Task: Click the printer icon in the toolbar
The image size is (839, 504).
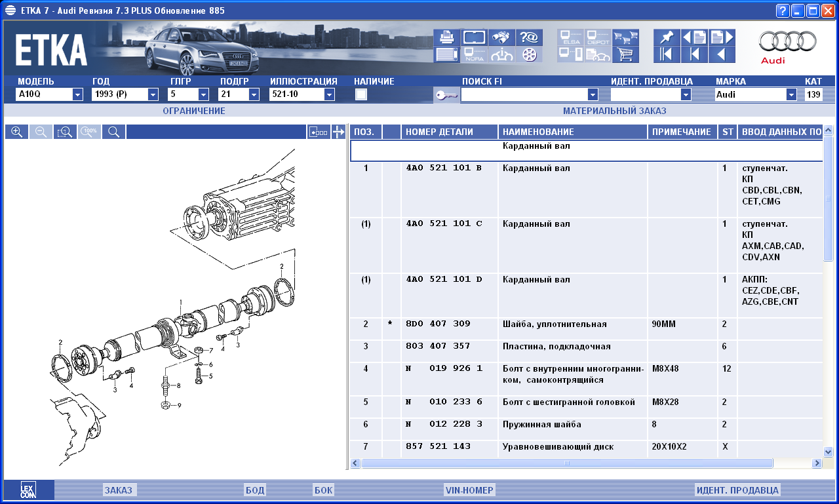Action: 446,37
